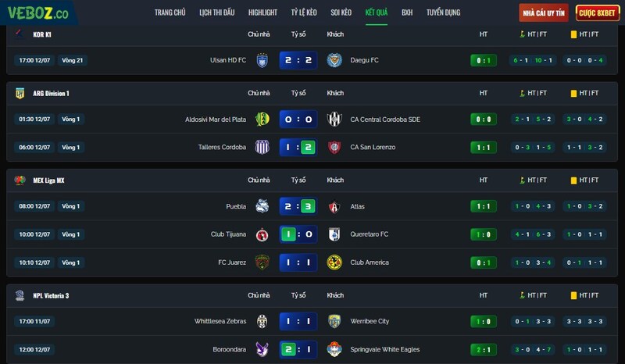Image resolution: width=625 pixels, height=364 pixels.
Task: Click the Club Tijuana team crest
Action: click(262, 234)
